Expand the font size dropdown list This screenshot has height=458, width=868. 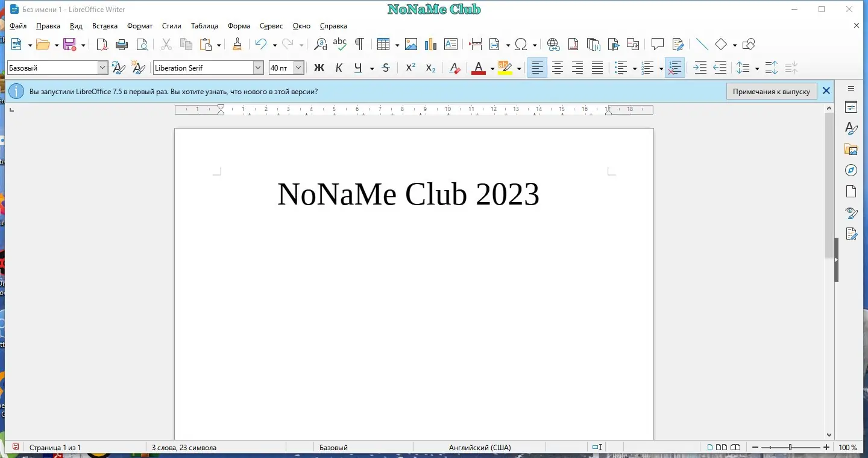tap(298, 68)
